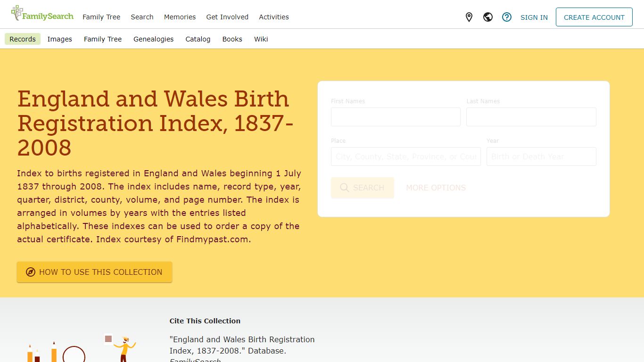Click the Cite This Collection heading
Viewport: 644px width, 362px height.
205,321
